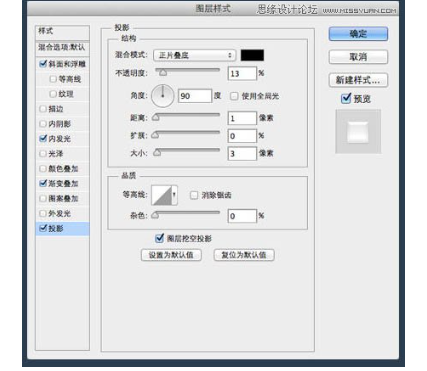This screenshot has height=371, width=427.
Task: Click the noise value field
Action: [242, 216]
